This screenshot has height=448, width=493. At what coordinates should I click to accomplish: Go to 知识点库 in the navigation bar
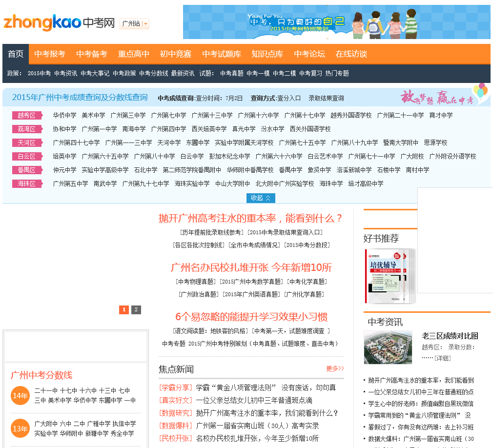tap(267, 54)
